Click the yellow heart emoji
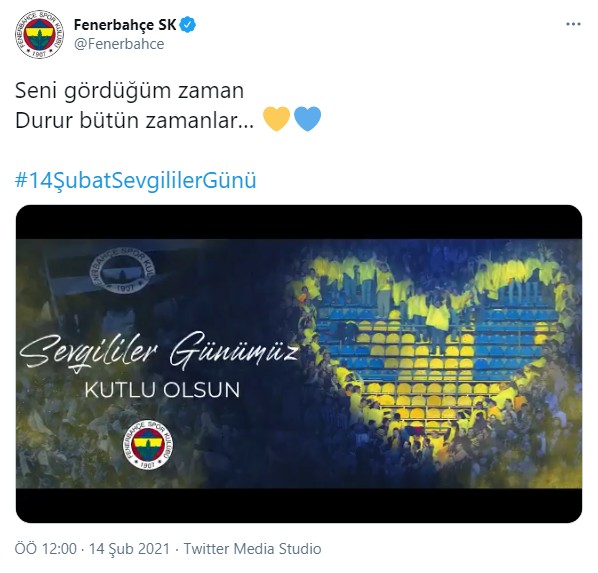The image size is (598, 573). (277, 119)
